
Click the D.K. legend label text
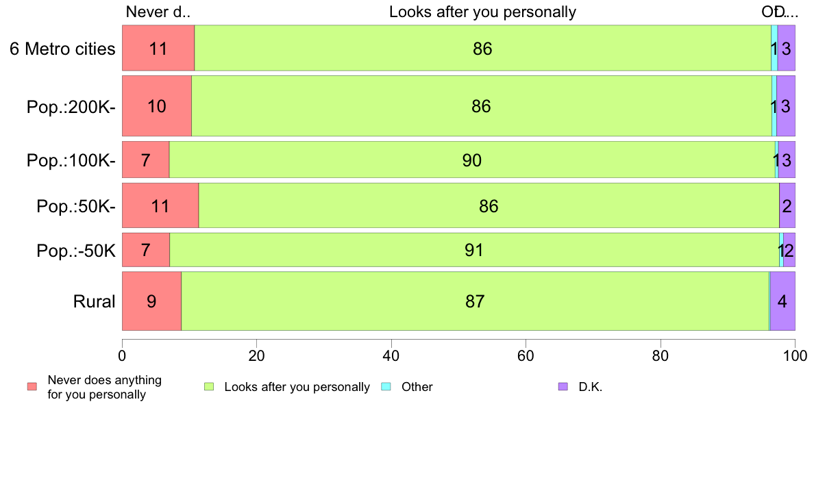click(590, 387)
